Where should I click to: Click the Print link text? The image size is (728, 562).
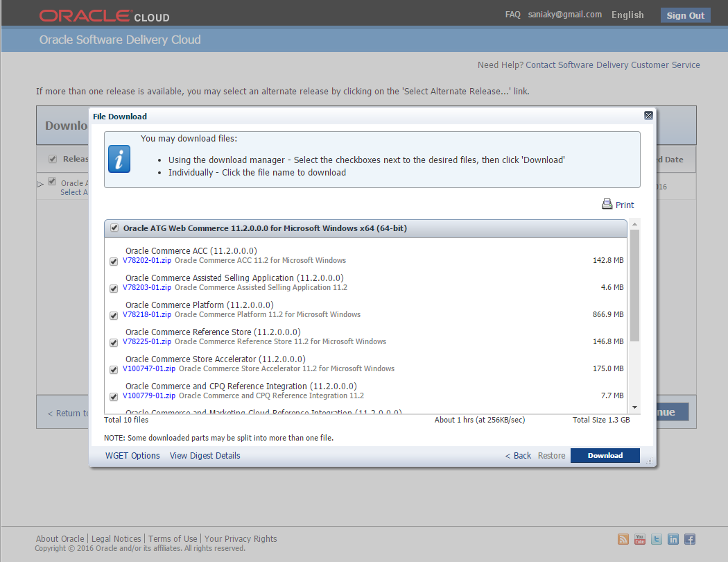pyautogui.click(x=625, y=205)
